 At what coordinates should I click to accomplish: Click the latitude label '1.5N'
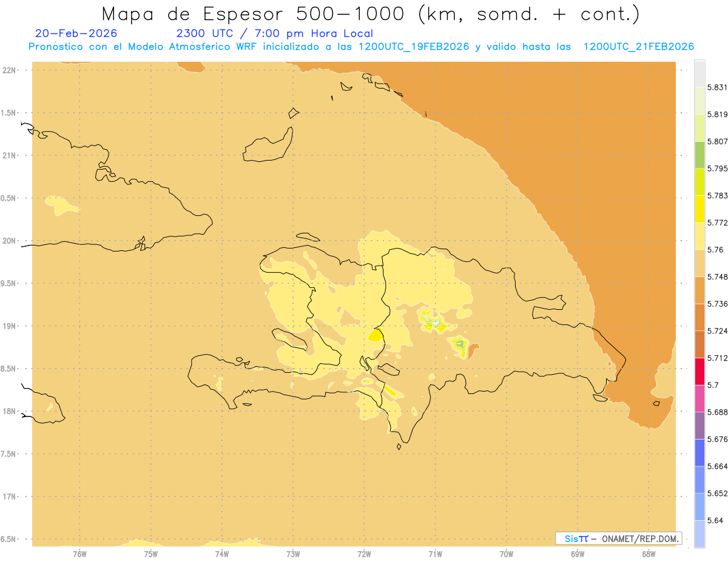tap(9, 113)
